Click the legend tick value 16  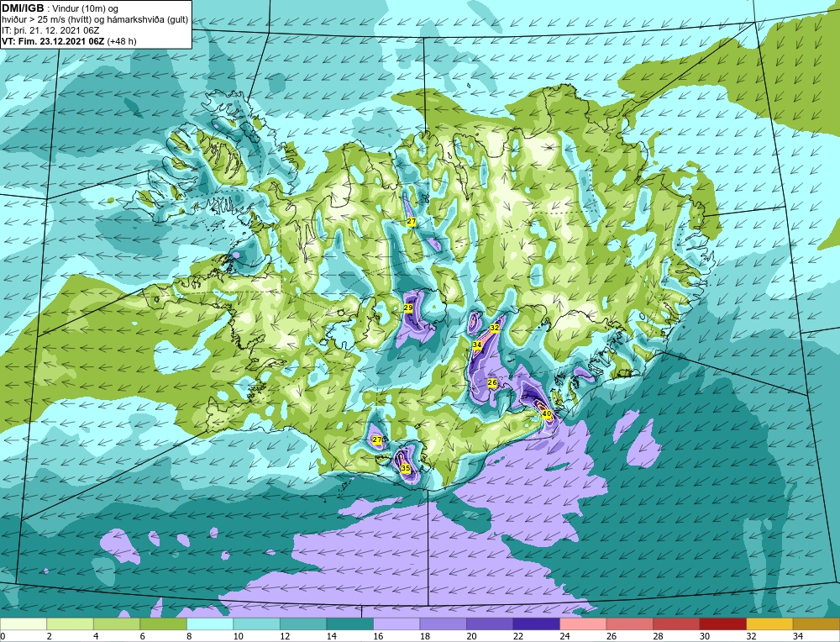point(378,637)
